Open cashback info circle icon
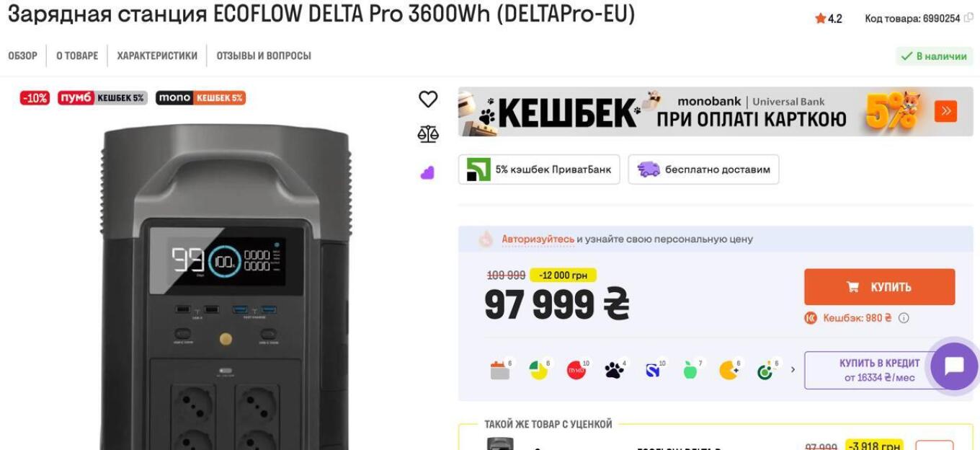Screen dimensions: 980x450 [904, 318]
